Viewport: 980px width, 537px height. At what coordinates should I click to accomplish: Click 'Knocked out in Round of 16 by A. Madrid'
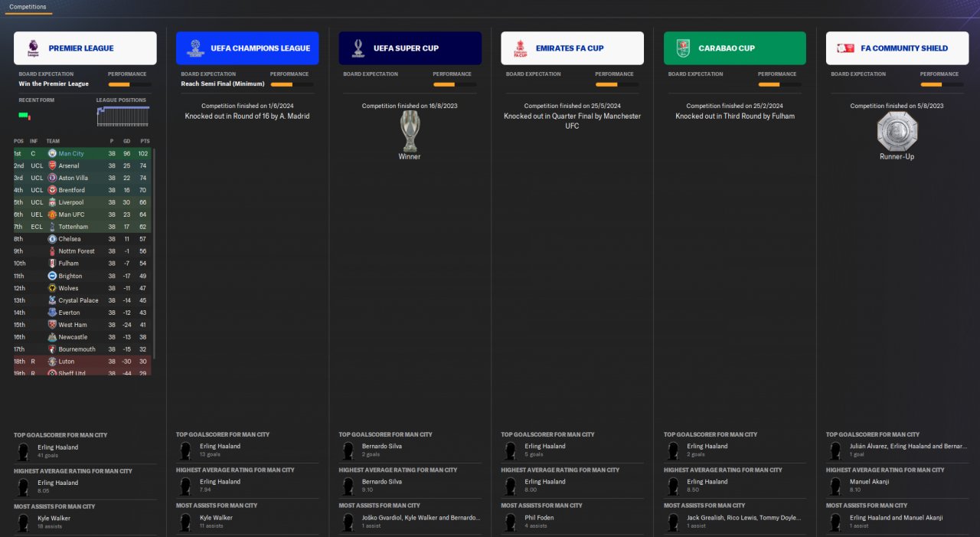pyautogui.click(x=247, y=116)
